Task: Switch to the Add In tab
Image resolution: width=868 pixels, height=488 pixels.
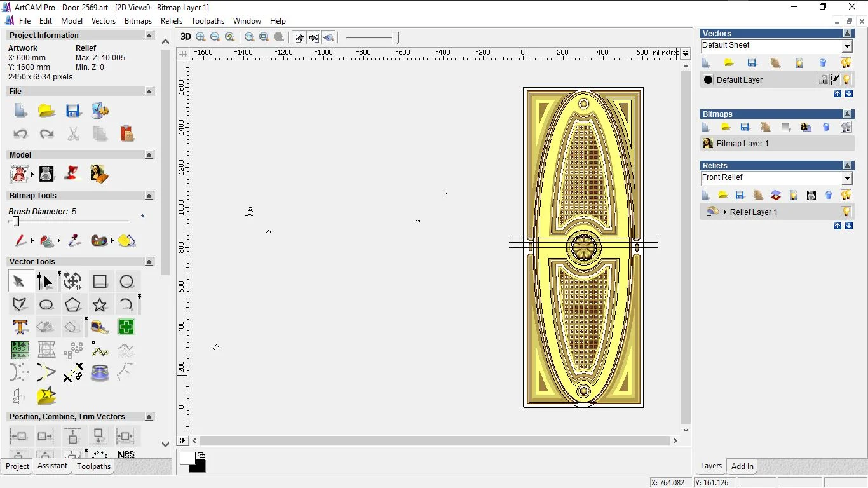Action: [x=742, y=466]
